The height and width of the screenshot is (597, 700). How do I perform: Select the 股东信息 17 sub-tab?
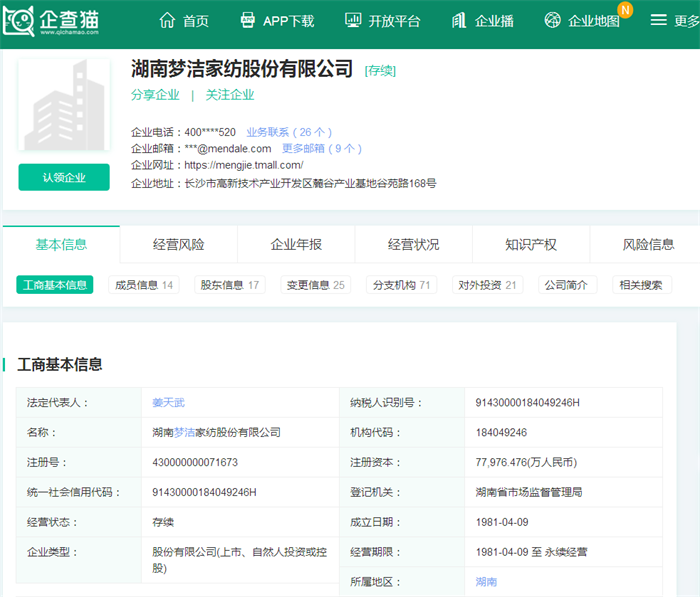pos(229,285)
